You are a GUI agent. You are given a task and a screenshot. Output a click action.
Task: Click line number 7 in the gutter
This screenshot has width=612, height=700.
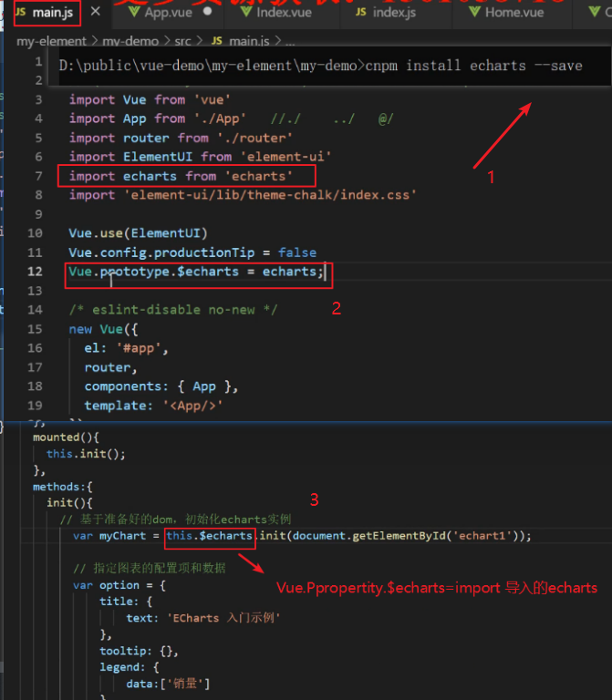[39, 176]
